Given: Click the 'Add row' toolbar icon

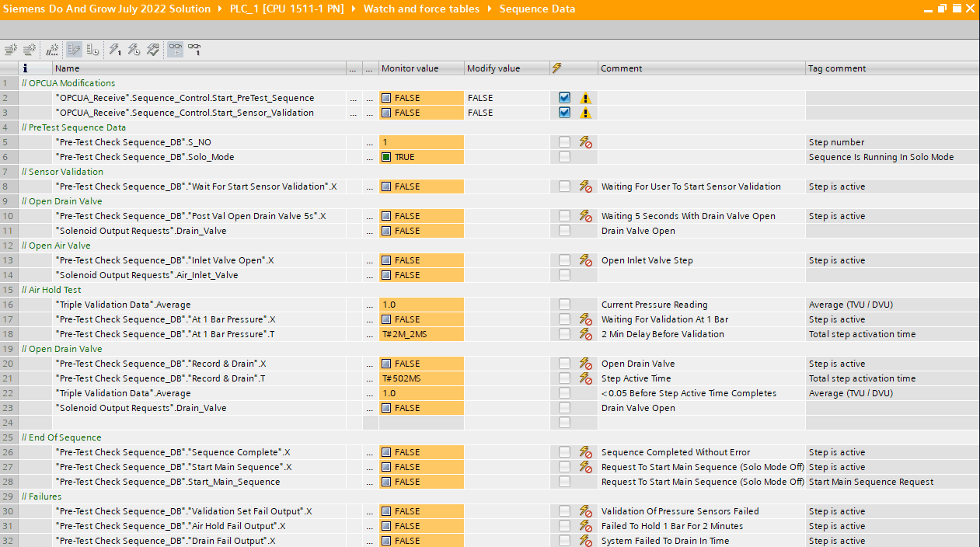Looking at the screenshot, I should click(x=29, y=49).
